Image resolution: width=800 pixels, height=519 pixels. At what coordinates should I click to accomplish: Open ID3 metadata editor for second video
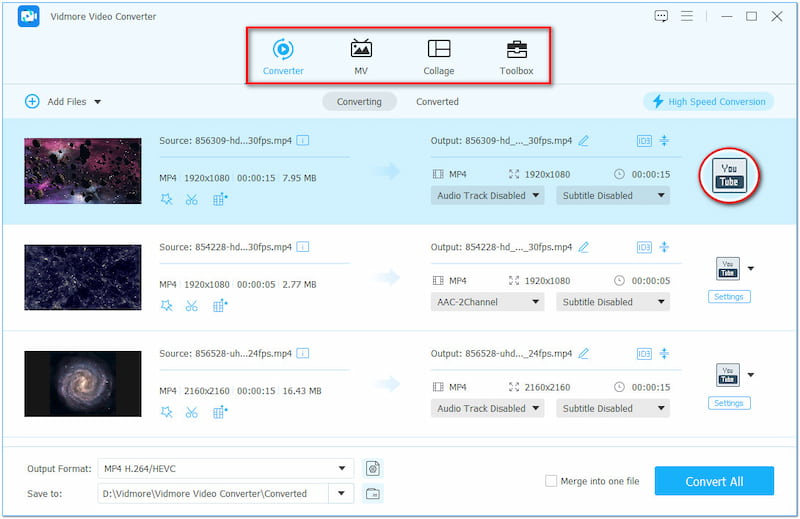[x=644, y=247]
